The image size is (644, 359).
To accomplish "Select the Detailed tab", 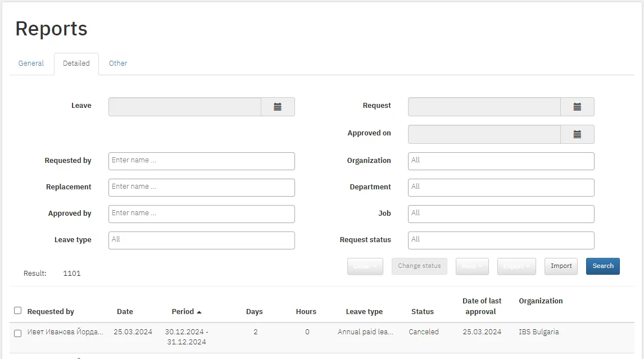I will [76, 63].
